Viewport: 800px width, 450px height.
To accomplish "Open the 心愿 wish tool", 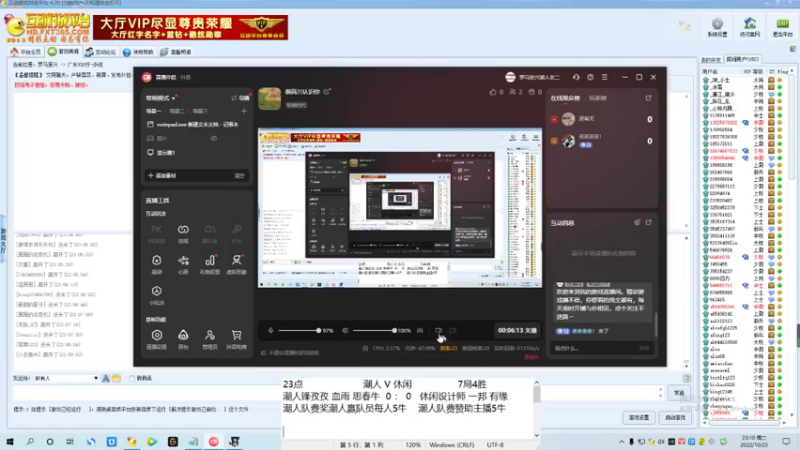I will click(183, 264).
